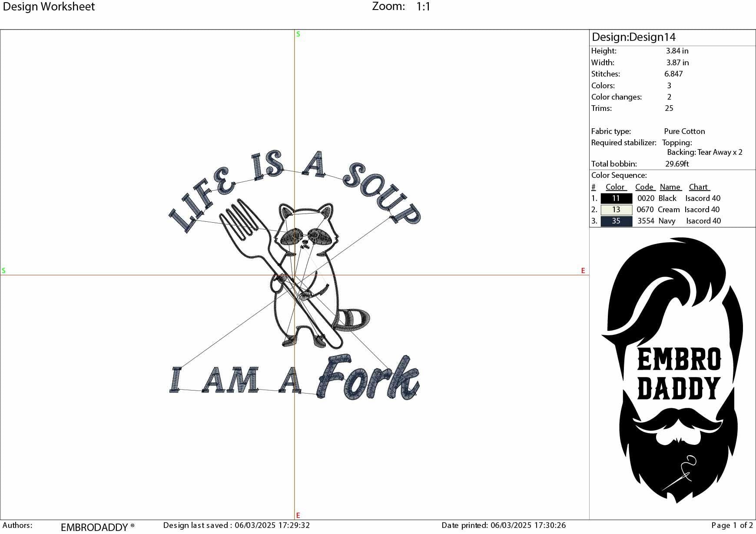The image size is (756, 534).
Task: Click the 'Design:Design14' heading
Action: tap(633, 37)
